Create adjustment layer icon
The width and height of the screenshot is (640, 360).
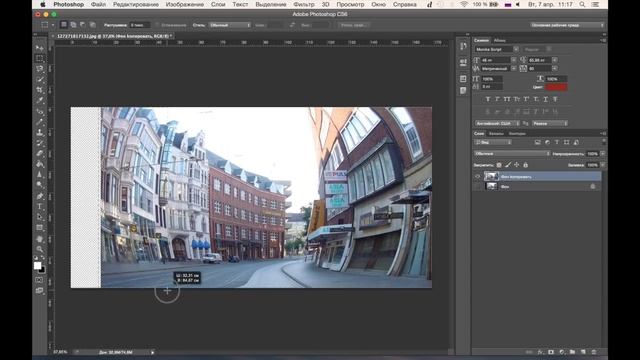coord(562,352)
